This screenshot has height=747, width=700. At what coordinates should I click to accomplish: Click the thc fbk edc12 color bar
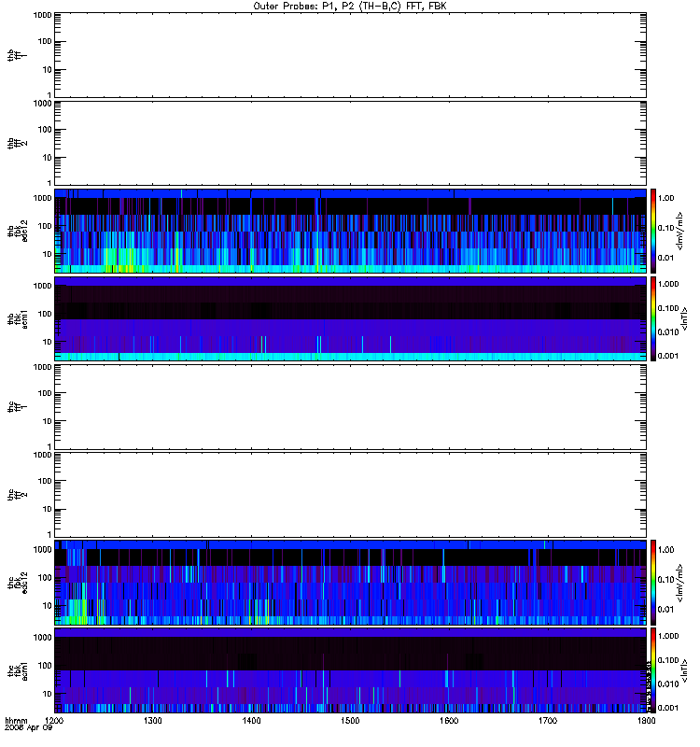point(653,582)
